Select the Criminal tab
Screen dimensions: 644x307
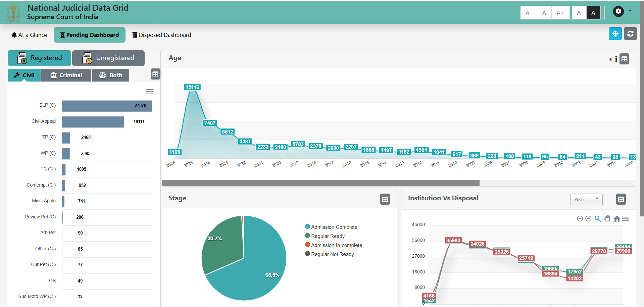click(x=66, y=75)
